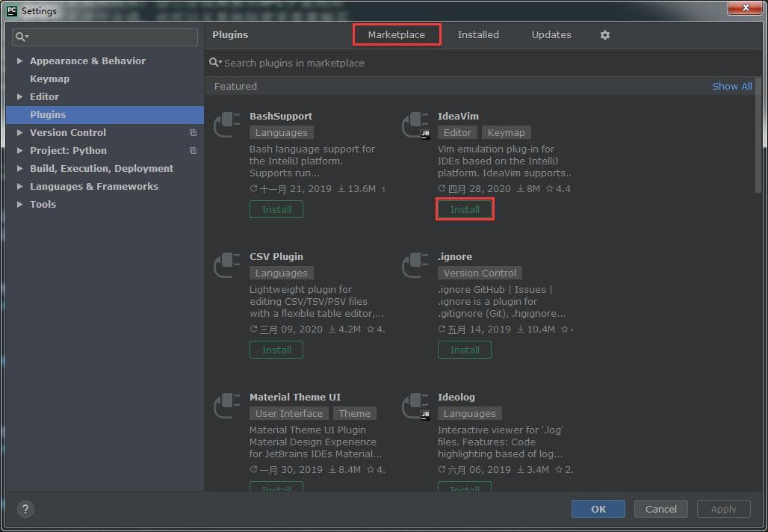Viewport: 768px width, 532px height.
Task: Click the Languages tag under Ideolog
Action: pos(469,413)
